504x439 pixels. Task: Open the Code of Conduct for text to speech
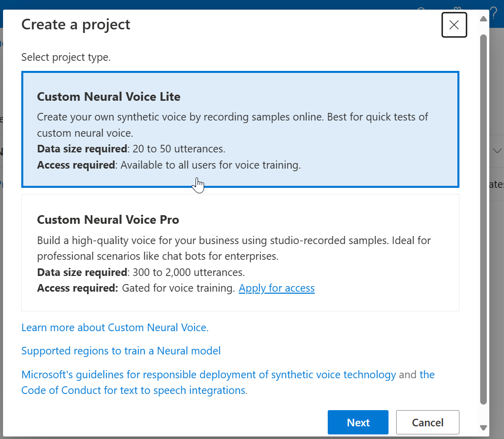pyautogui.click(x=134, y=390)
